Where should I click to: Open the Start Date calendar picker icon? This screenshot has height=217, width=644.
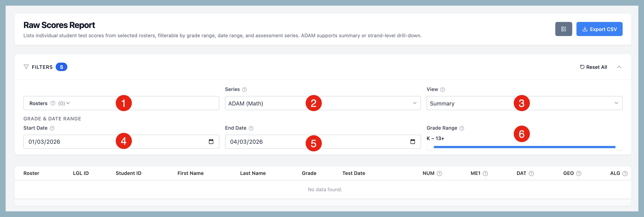211,142
